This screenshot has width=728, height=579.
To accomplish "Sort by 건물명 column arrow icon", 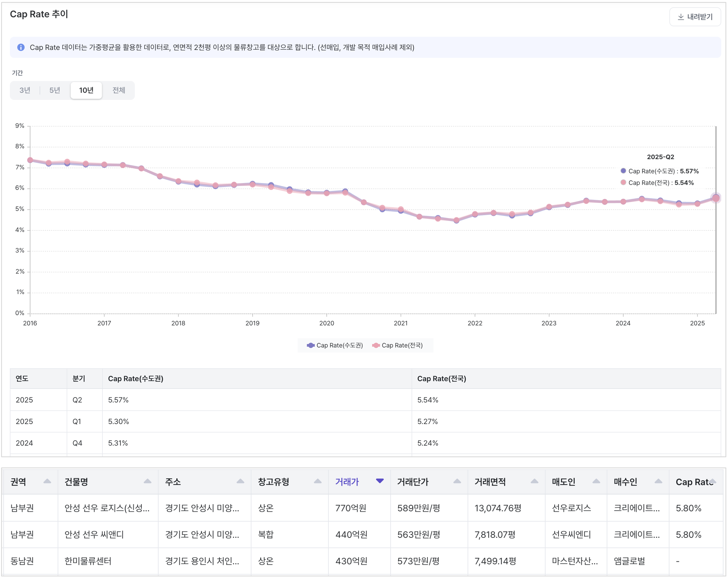I will (148, 481).
